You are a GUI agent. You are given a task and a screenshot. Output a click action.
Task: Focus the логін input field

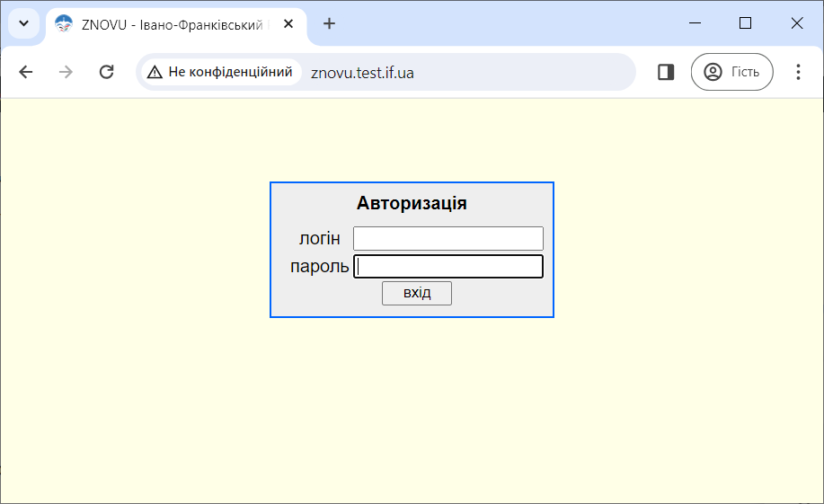point(448,238)
